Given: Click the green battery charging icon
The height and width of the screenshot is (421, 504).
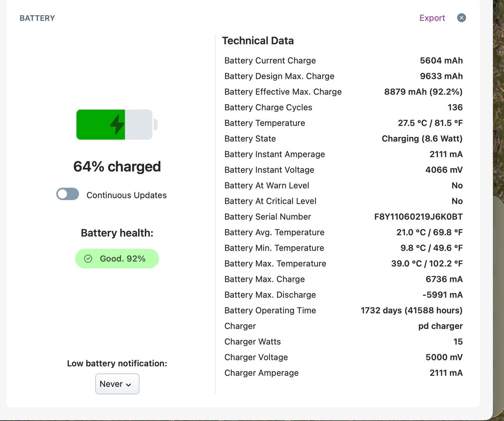Looking at the screenshot, I should coord(116,125).
